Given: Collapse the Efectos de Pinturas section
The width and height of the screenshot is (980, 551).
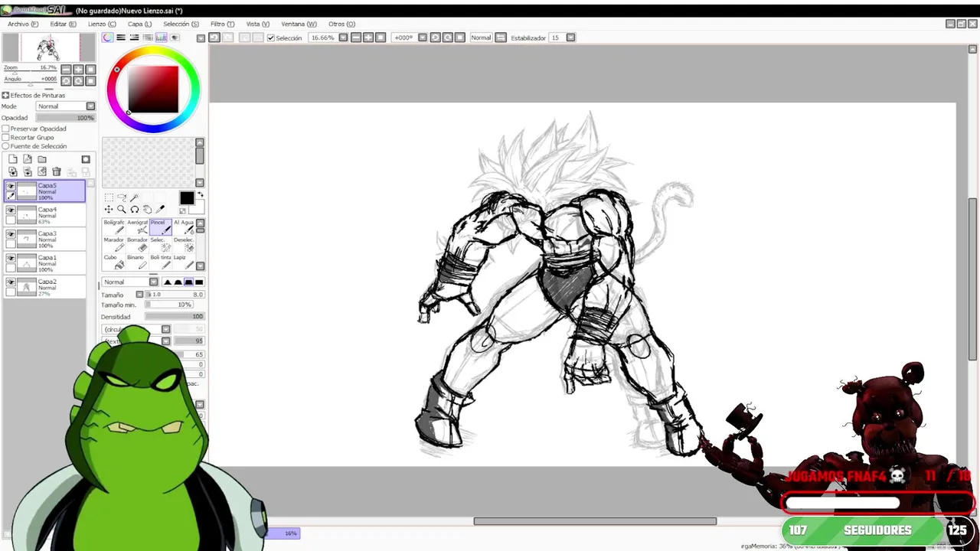Looking at the screenshot, I should click(x=5, y=96).
